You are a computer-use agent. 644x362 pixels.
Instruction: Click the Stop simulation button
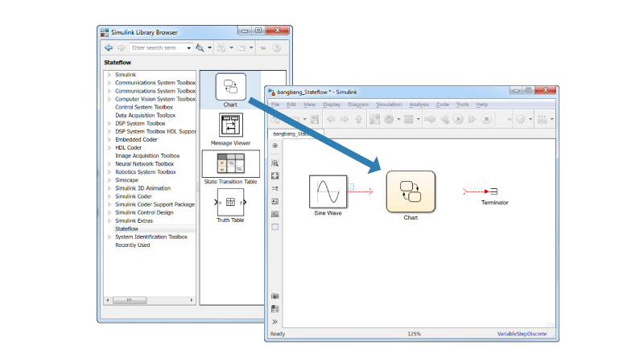coord(486,120)
